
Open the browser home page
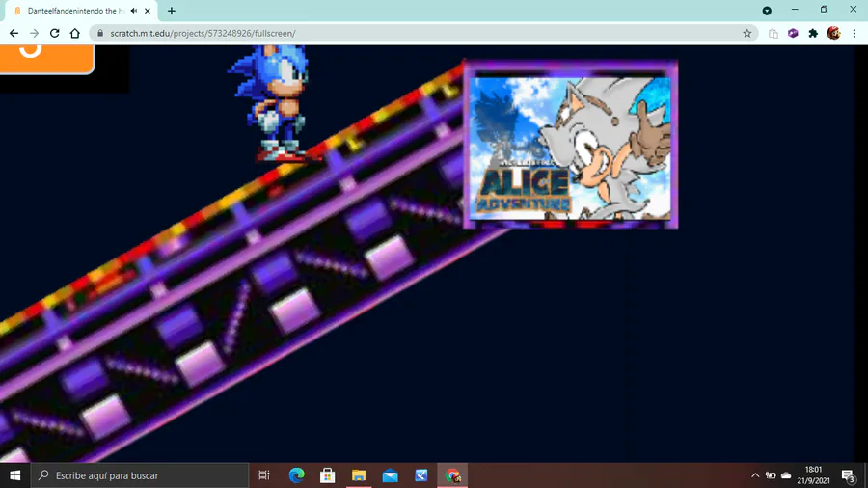click(x=74, y=33)
